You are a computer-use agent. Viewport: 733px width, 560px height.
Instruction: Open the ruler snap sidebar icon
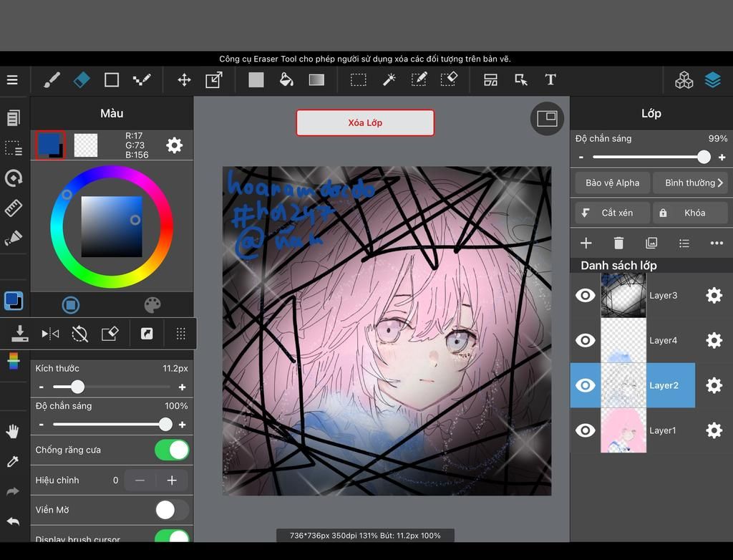click(14, 208)
